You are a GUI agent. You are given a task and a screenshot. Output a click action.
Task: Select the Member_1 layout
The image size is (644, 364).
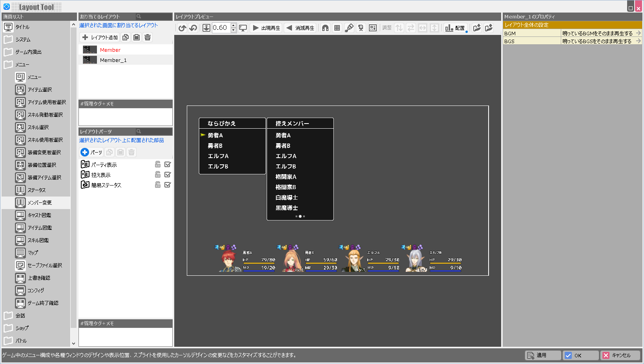point(113,60)
